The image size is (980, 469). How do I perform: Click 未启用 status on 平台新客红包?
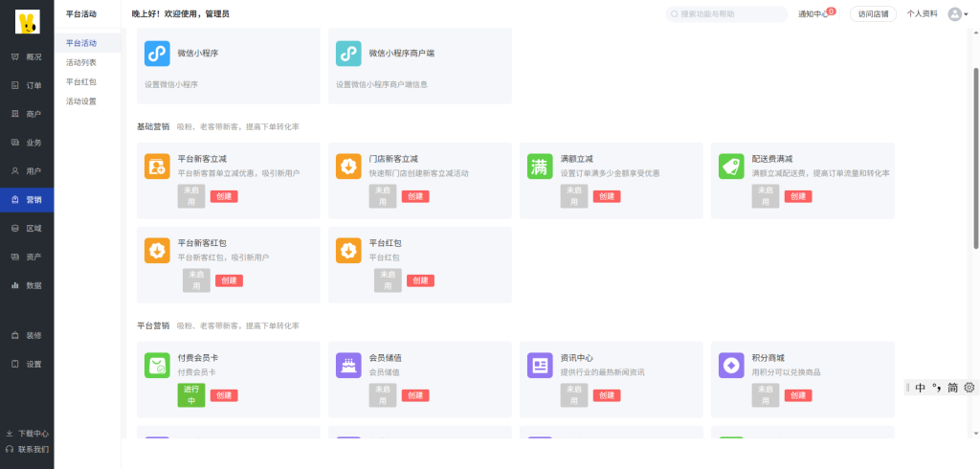[x=196, y=280]
